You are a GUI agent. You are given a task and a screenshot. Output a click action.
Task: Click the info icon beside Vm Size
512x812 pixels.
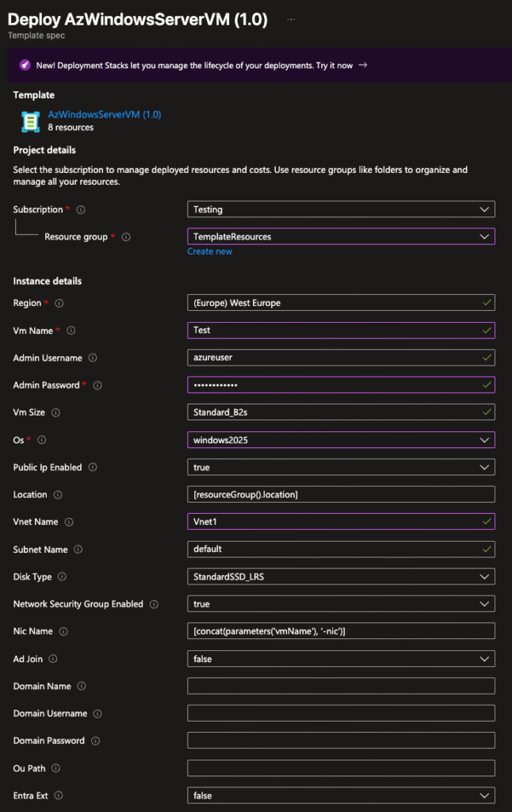56,412
